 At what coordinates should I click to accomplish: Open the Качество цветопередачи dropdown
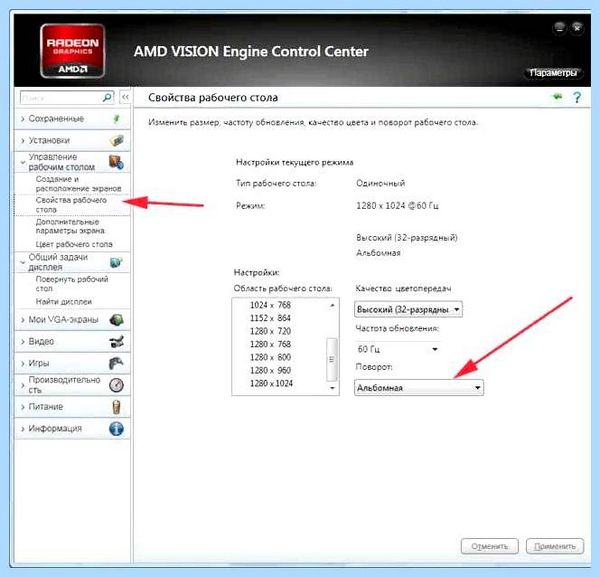click(408, 310)
